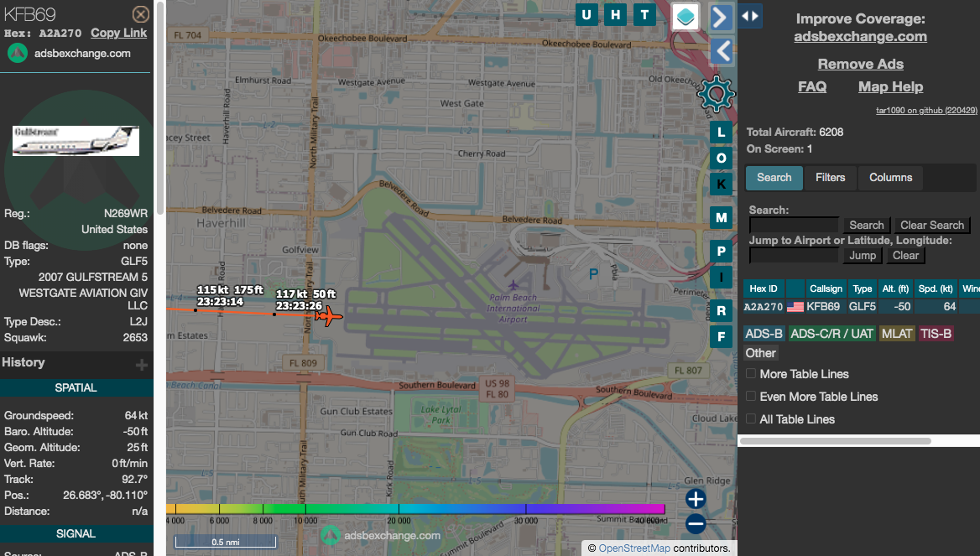Expand the History section plus
The width and height of the screenshot is (980, 556).
[142, 364]
